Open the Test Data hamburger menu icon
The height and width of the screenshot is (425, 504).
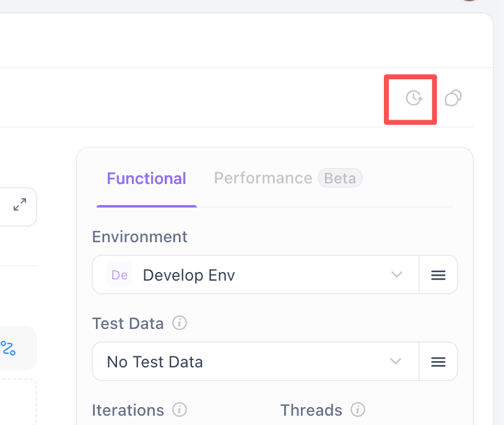(438, 362)
